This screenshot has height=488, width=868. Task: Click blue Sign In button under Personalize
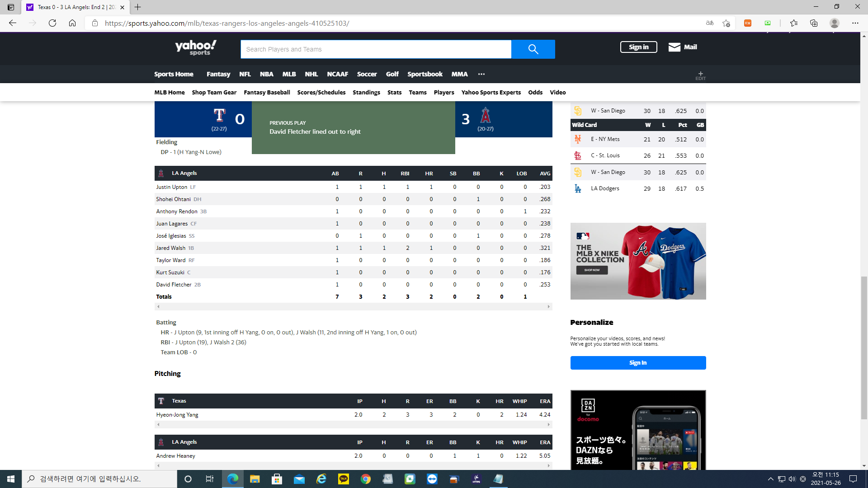pos(638,363)
